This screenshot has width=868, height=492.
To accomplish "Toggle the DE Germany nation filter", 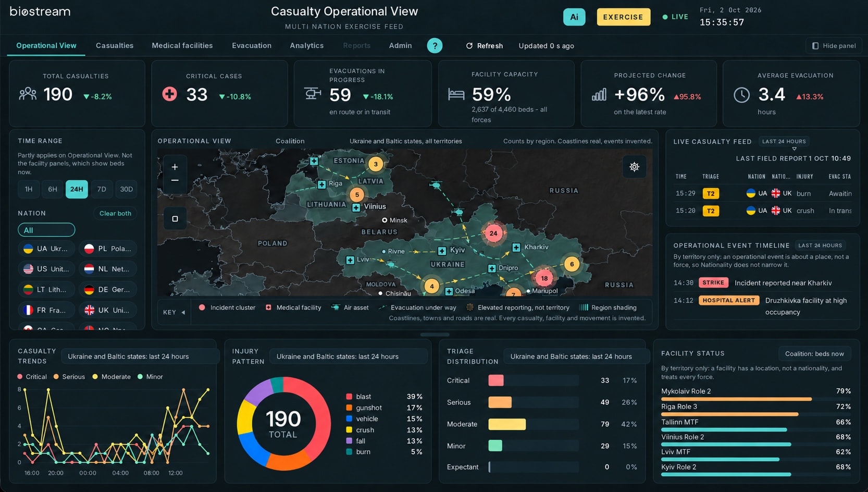I will [108, 289].
